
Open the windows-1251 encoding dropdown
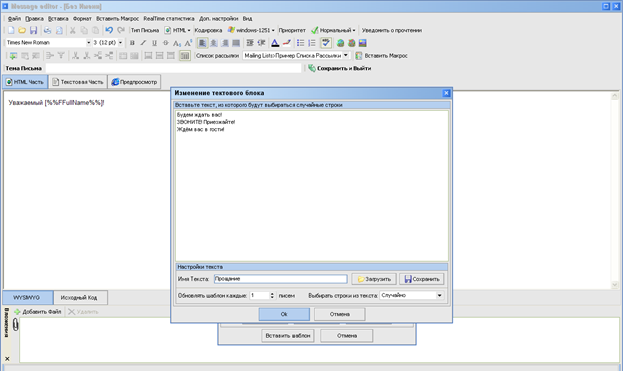pos(251,30)
